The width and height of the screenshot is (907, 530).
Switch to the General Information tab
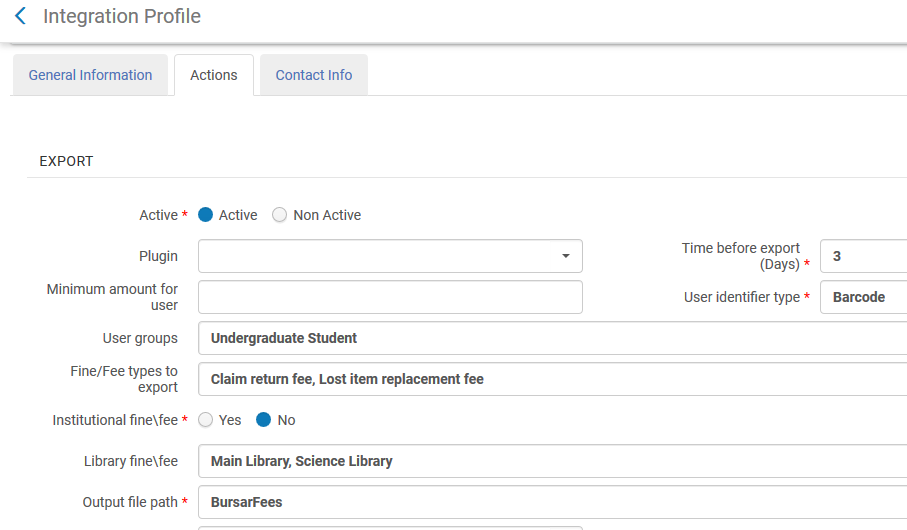coord(90,75)
